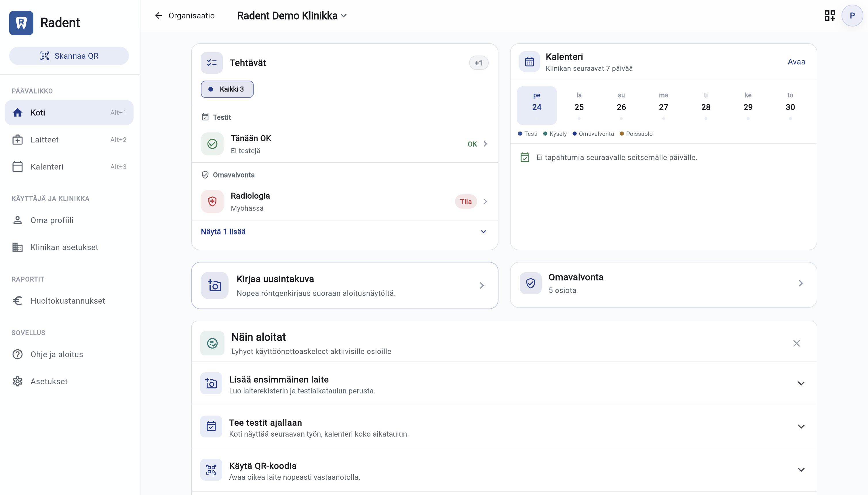Open the QR grid-plus icon in top bar
The width and height of the screenshot is (868, 495).
click(830, 16)
